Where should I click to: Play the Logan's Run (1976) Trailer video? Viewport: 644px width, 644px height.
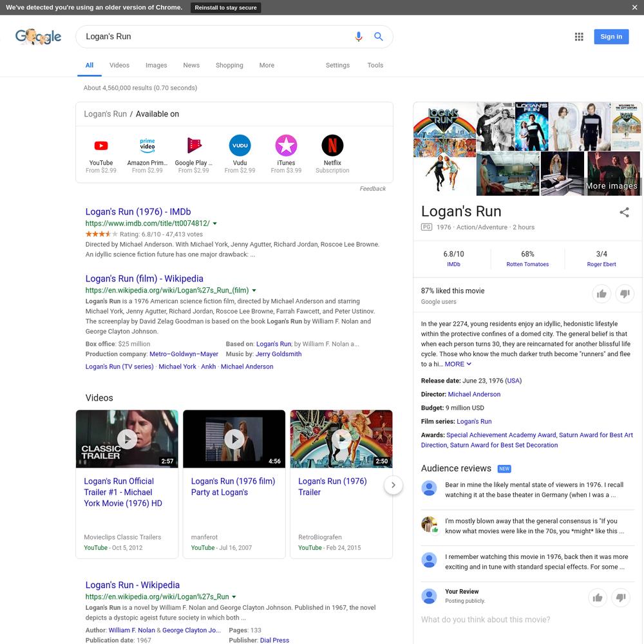click(x=341, y=439)
